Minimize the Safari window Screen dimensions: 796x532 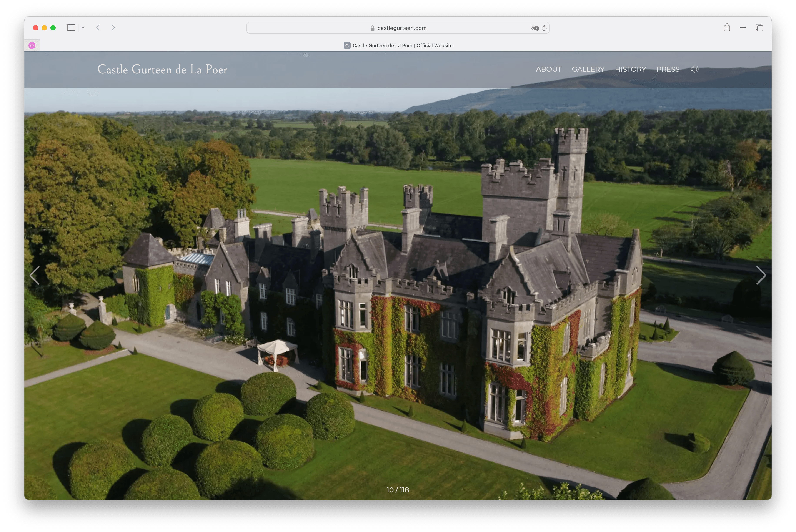click(44, 28)
